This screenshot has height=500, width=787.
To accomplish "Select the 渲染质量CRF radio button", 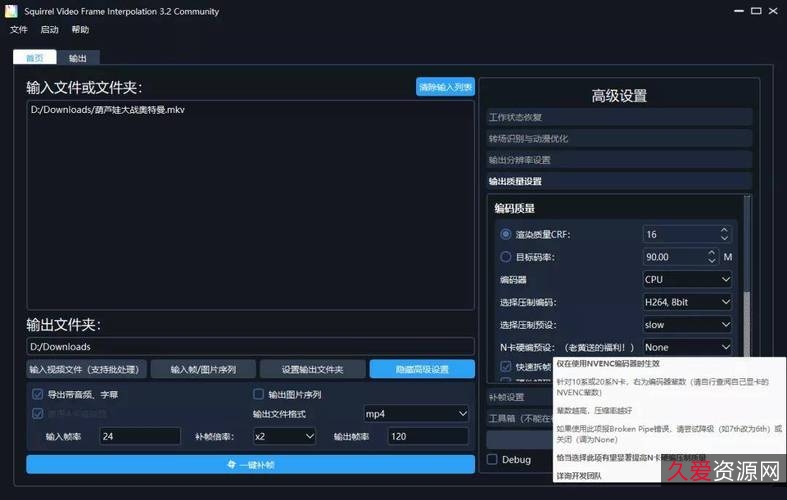I will pos(505,234).
